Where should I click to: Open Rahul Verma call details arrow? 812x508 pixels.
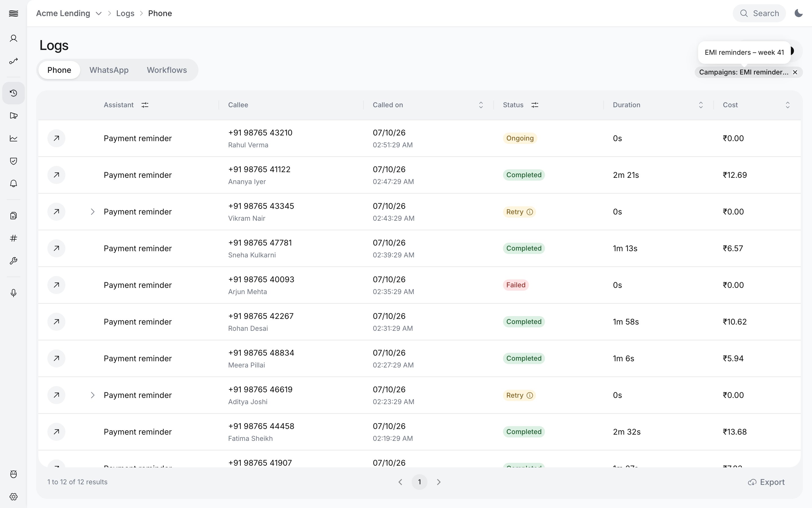(x=56, y=138)
